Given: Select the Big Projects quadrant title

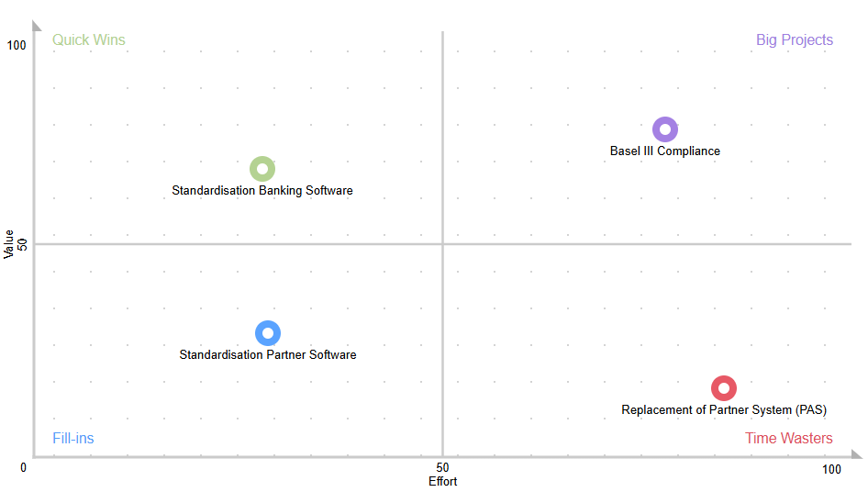Looking at the screenshot, I should click(x=795, y=40).
